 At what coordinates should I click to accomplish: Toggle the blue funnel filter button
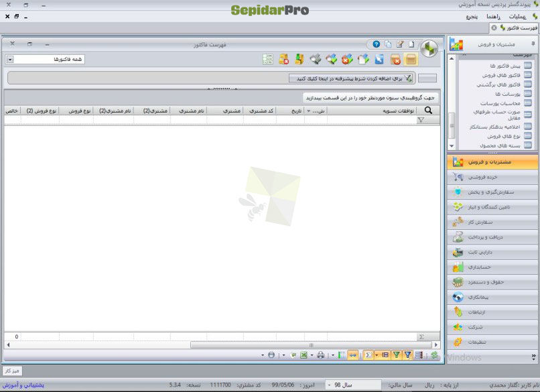point(408,354)
